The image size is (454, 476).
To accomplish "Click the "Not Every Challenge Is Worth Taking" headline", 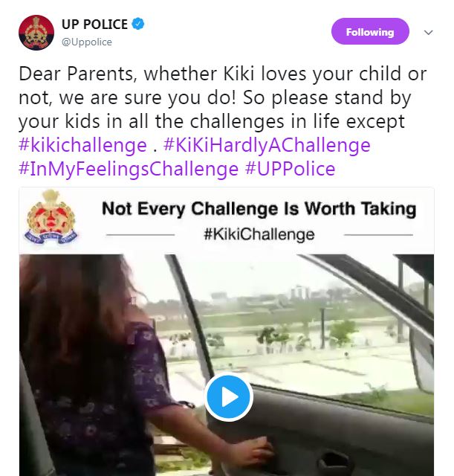I will [x=259, y=208].
